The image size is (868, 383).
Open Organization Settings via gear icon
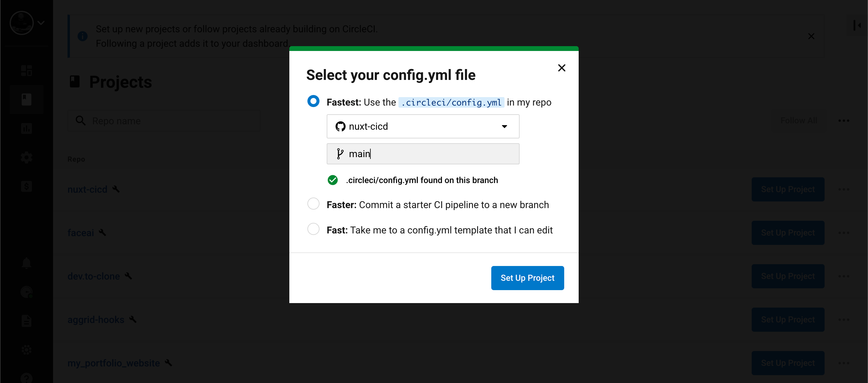(26, 157)
